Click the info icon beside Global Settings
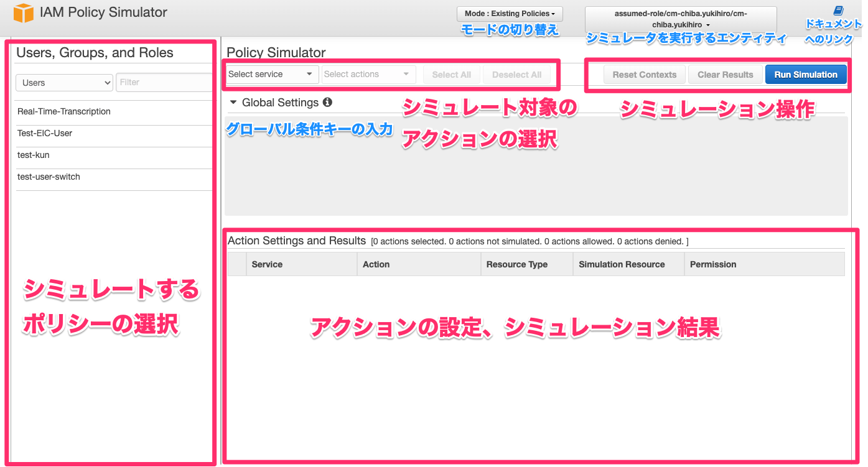Viewport: 868px width, 467px height. coord(328,103)
